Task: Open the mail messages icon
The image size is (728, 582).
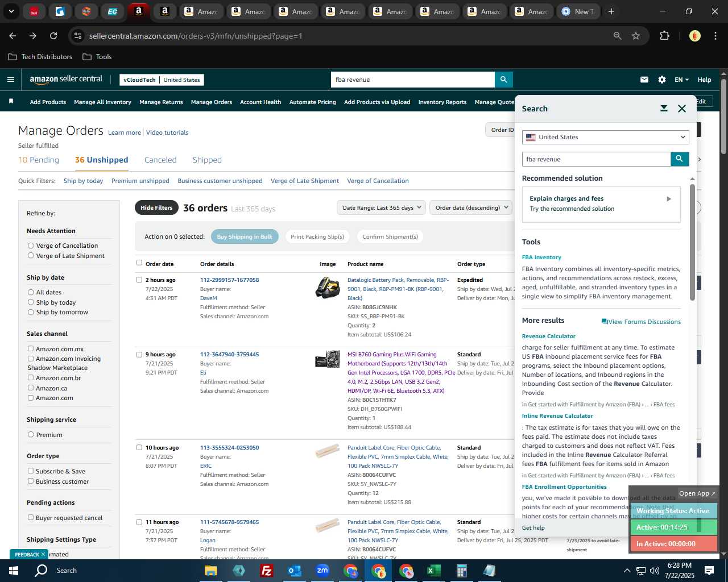Action: click(644, 80)
